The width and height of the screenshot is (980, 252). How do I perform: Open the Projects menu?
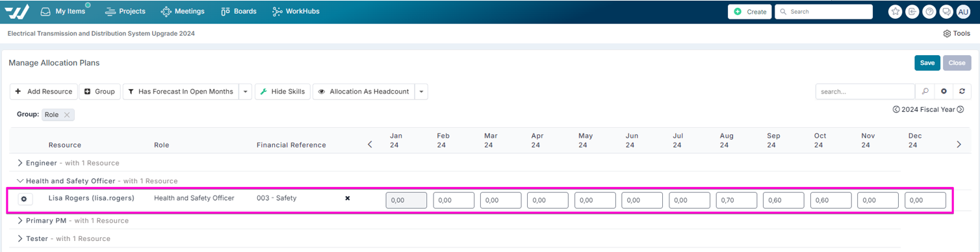click(125, 12)
